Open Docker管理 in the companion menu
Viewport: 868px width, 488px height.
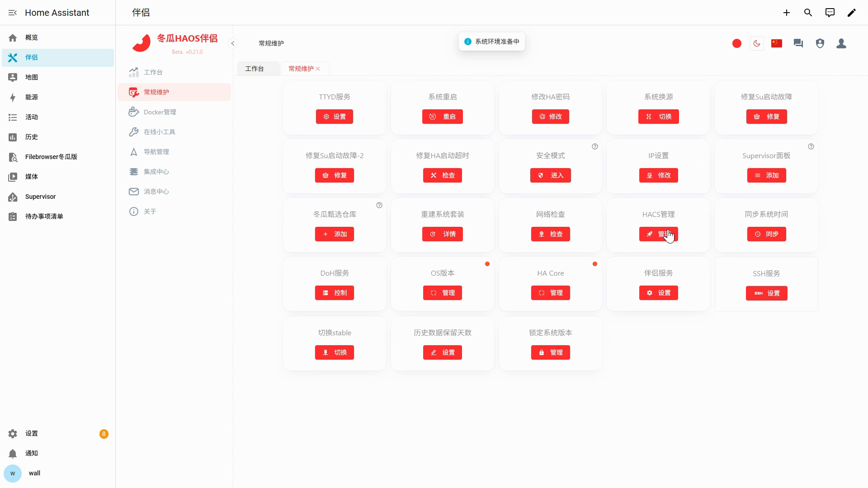coord(175,112)
